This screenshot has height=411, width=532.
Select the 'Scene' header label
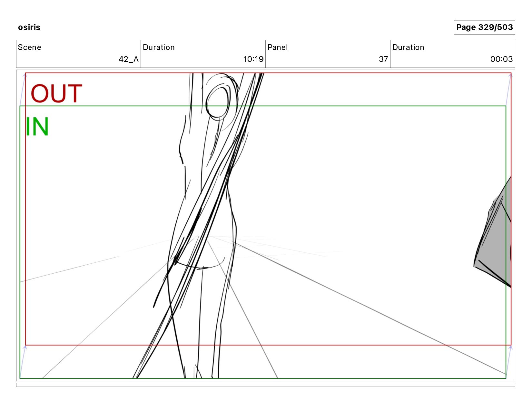30,47
